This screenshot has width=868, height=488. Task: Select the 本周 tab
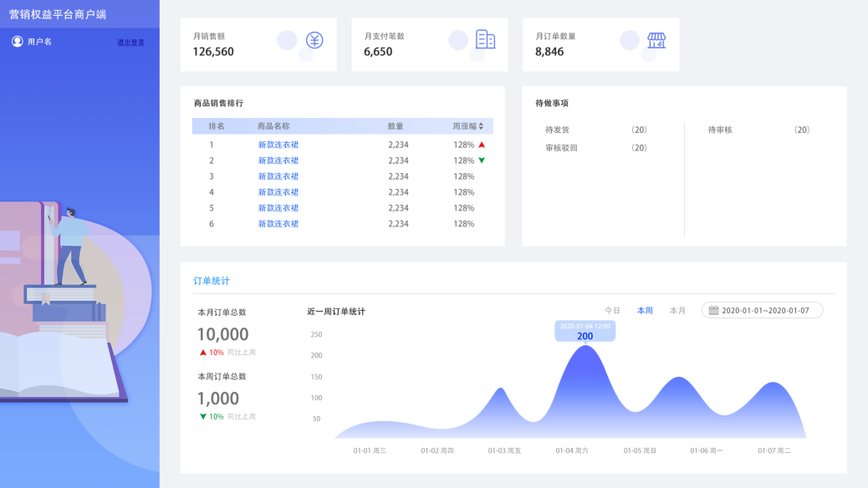645,311
